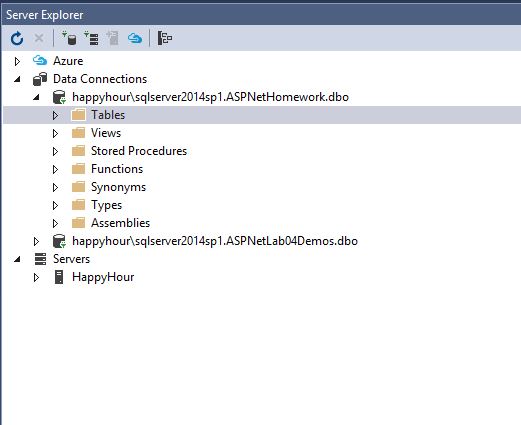Image resolution: width=521 pixels, height=425 pixels.
Task: Click the Stored Procedures folder icon
Action: (78, 151)
